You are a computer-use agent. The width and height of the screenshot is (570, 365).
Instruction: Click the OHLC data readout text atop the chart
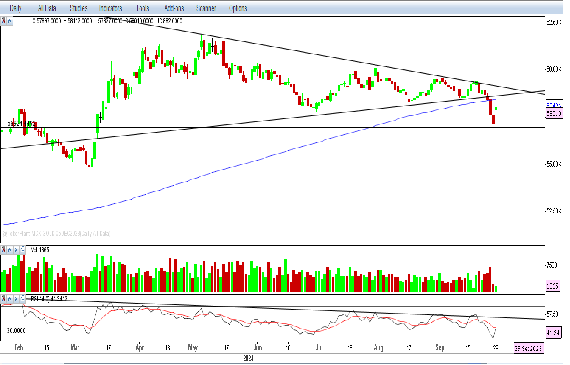coord(107,21)
